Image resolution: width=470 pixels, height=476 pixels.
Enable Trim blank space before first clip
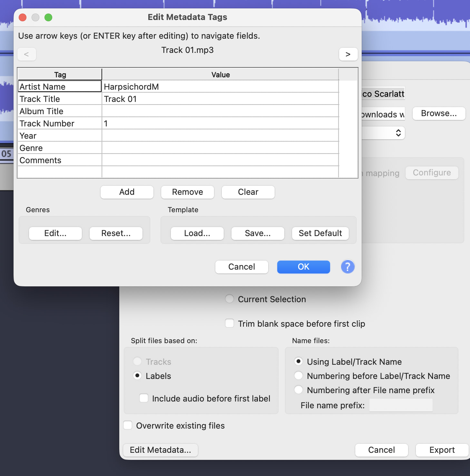click(x=230, y=323)
